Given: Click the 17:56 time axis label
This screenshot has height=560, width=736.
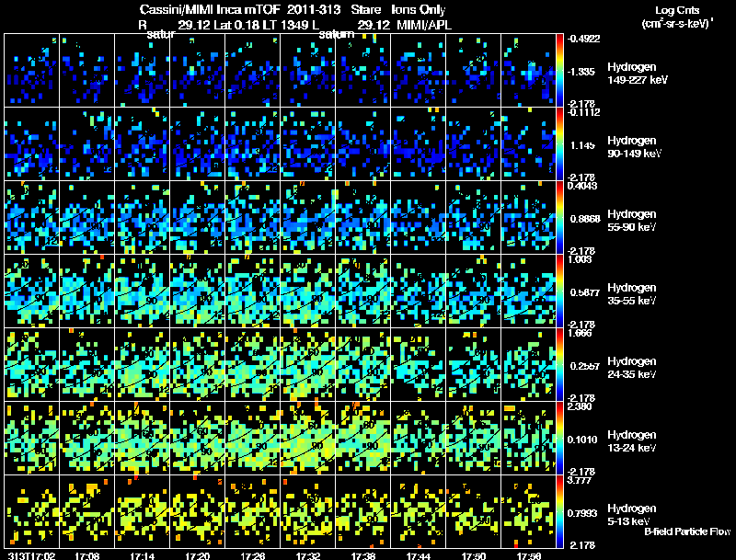Looking at the screenshot, I should pos(528,555).
